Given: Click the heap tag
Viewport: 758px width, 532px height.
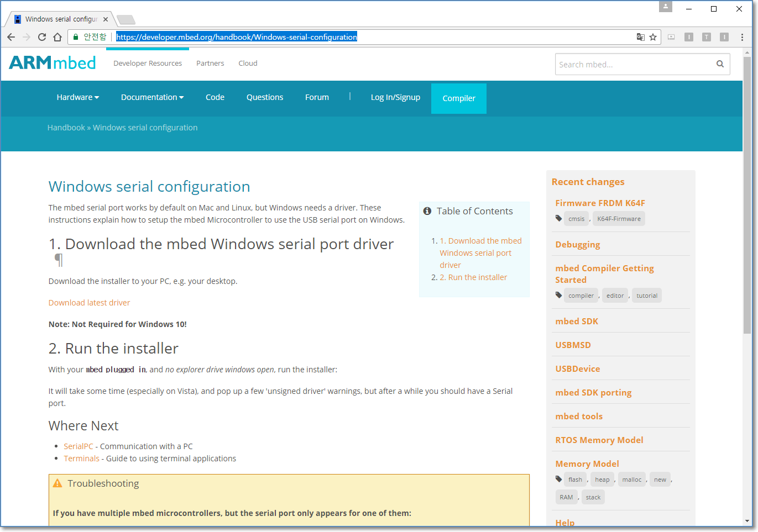Looking at the screenshot, I should pos(602,480).
